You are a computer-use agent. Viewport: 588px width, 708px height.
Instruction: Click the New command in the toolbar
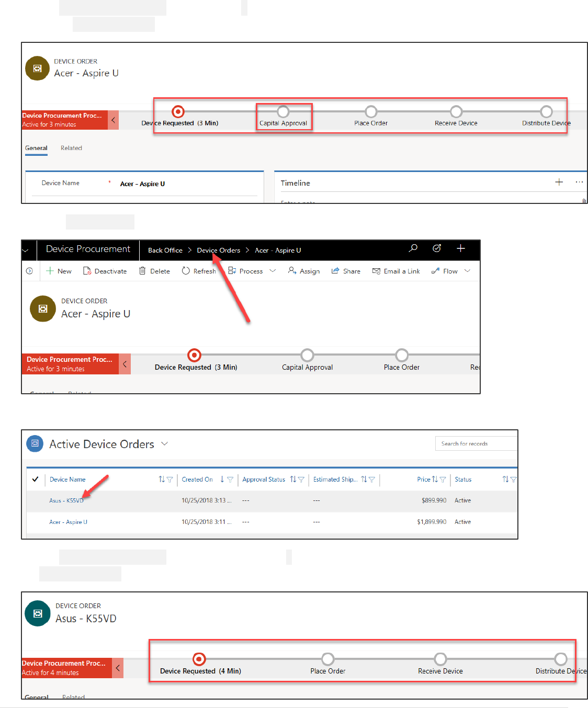tap(59, 271)
